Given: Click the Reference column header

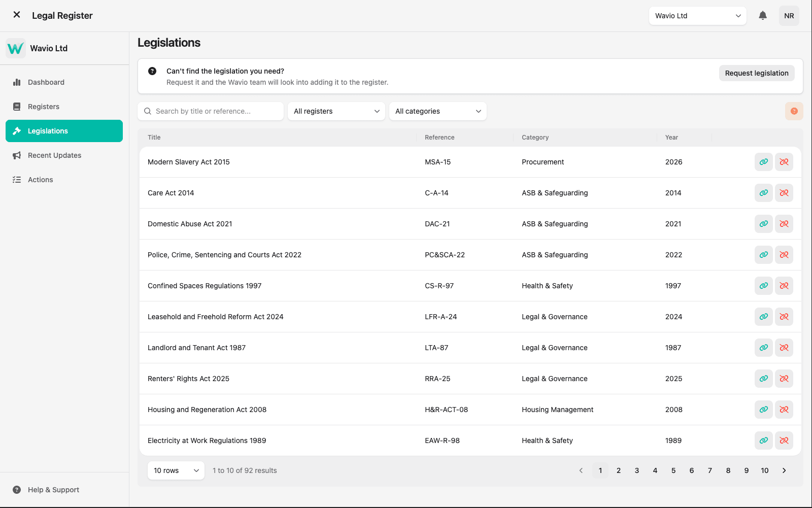Looking at the screenshot, I should (x=439, y=138).
